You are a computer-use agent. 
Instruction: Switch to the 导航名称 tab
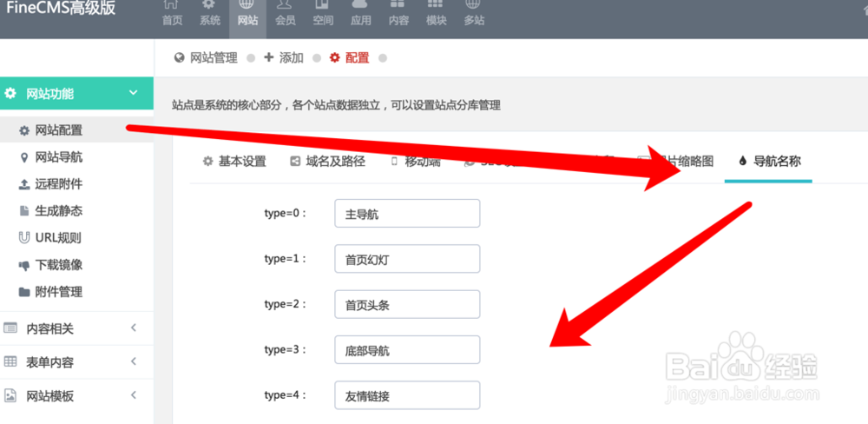769,162
